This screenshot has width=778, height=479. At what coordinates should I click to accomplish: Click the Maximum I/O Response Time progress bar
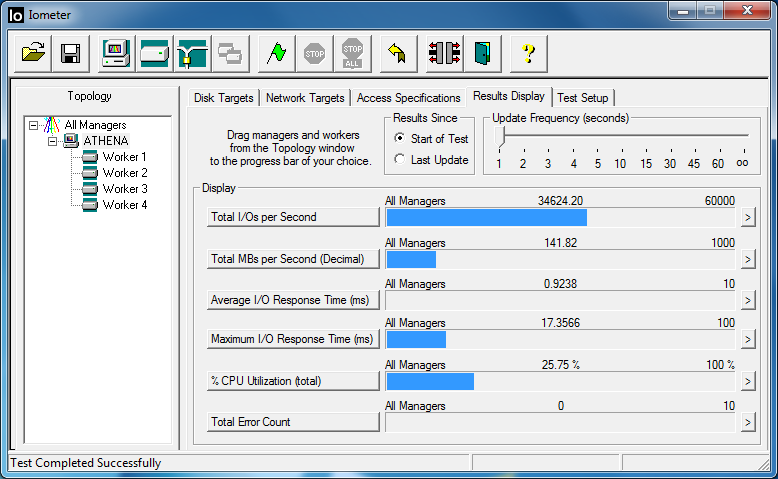(x=560, y=340)
